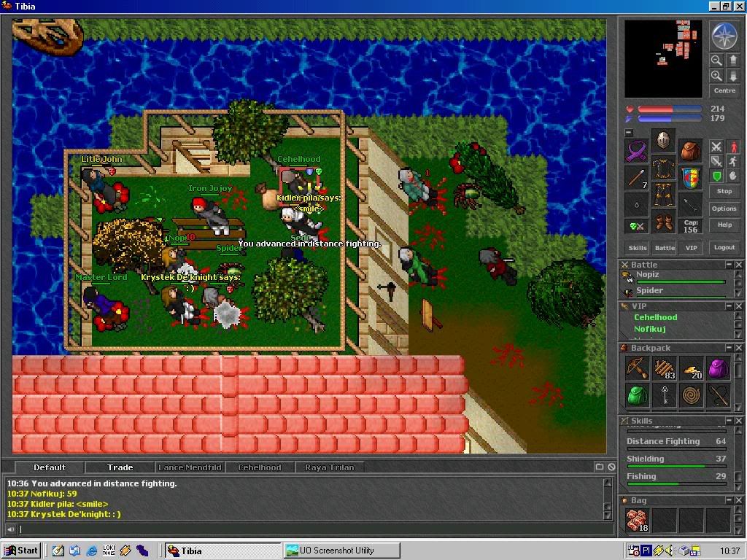The width and height of the screenshot is (747, 560).
Task: Click the empty ring slot
Action: (636, 205)
